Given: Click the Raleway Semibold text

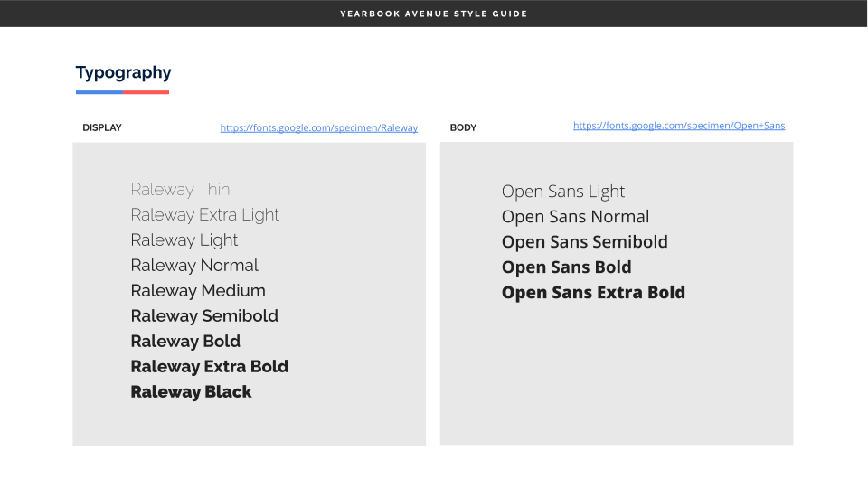Looking at the screenshot, I should [x=204, y=316].
